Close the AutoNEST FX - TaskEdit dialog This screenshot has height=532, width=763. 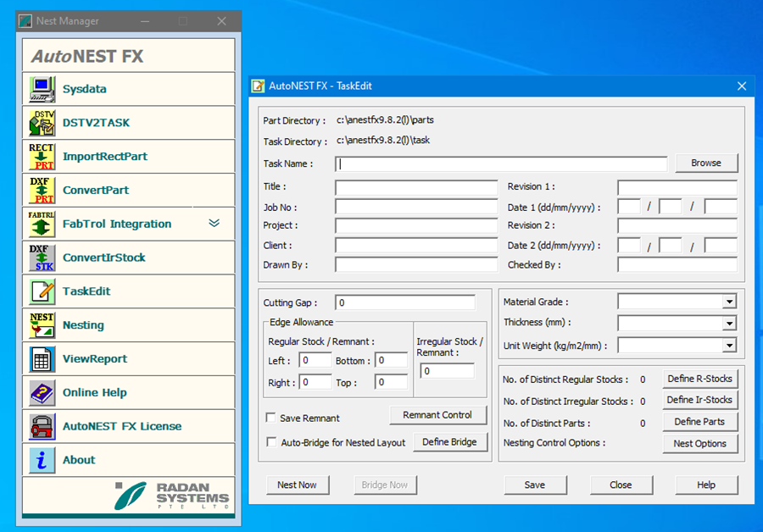point(742,86)
